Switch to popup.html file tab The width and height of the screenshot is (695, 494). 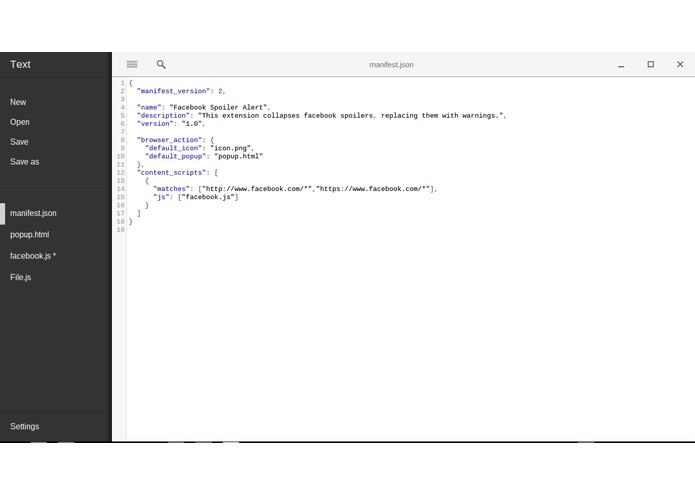[x=29, y=234]
